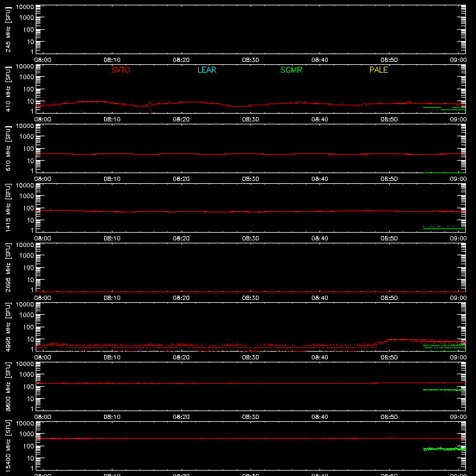Image resolution: width=476 pixels, height=476 pixels.
Task: Click 08:30 time label under 245 MHz panel
Action: (x=250, y=60)
